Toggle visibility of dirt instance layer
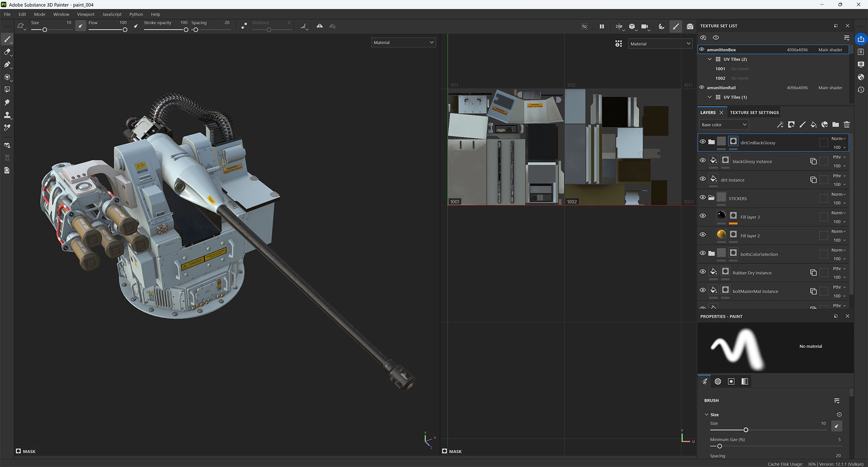Image resolution: width=868 pixels, height=467 pixels. click(703, 179)
